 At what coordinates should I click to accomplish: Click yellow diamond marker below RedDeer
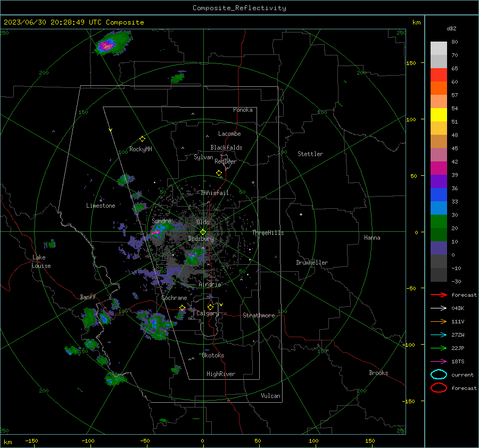coord(219,173)
